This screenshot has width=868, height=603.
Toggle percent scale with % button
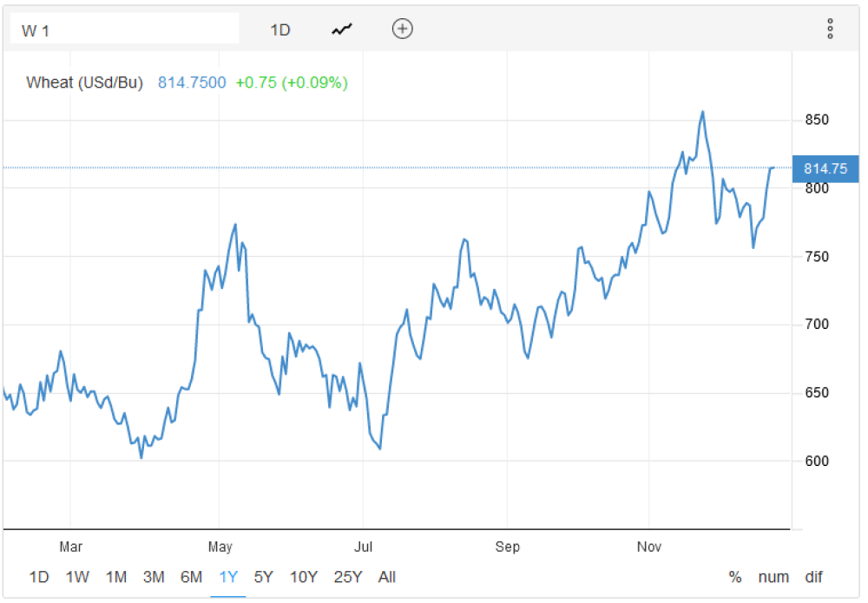[735, 577]
